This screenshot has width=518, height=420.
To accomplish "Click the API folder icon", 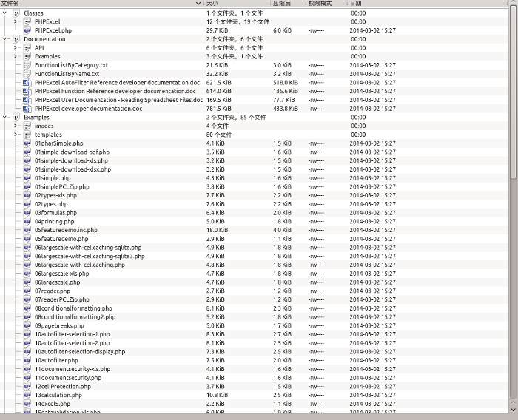I will point(27,48).
